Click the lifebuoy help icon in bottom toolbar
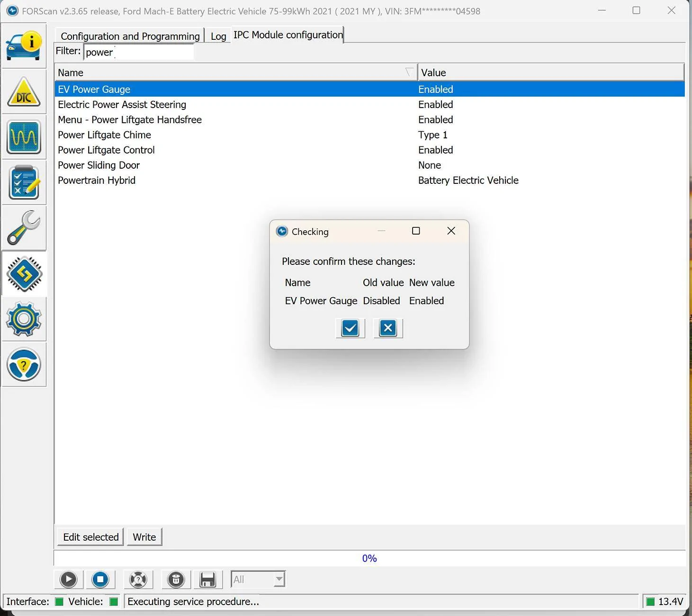 [x=138, y=580]
